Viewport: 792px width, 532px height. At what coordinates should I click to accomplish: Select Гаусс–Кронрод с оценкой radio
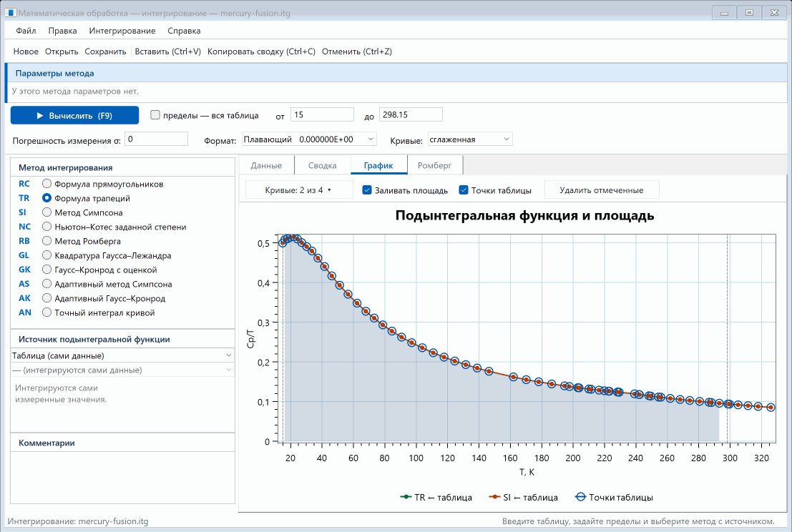click(x=47, y=270)
